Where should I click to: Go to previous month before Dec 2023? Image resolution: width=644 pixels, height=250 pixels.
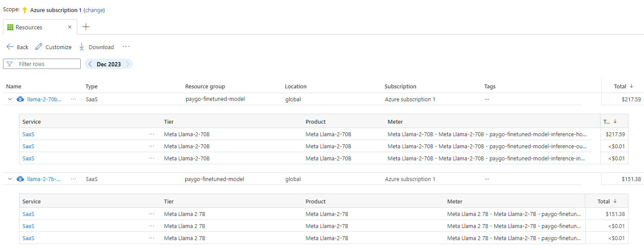90,64
